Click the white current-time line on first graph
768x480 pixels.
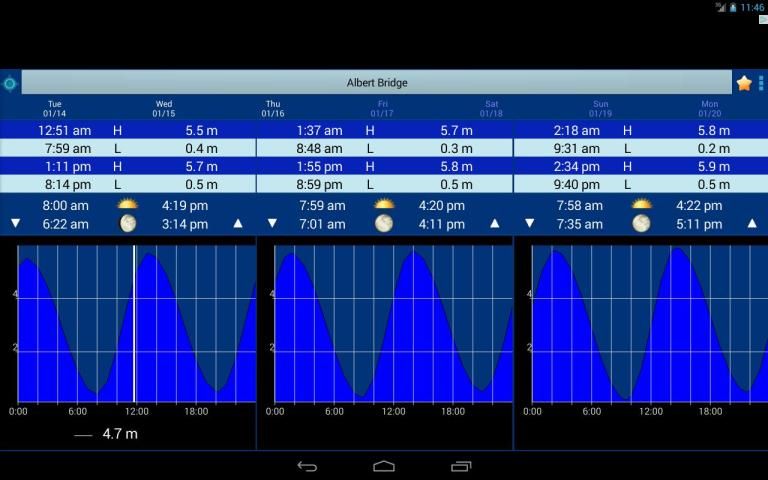click(x=134, y=325)
